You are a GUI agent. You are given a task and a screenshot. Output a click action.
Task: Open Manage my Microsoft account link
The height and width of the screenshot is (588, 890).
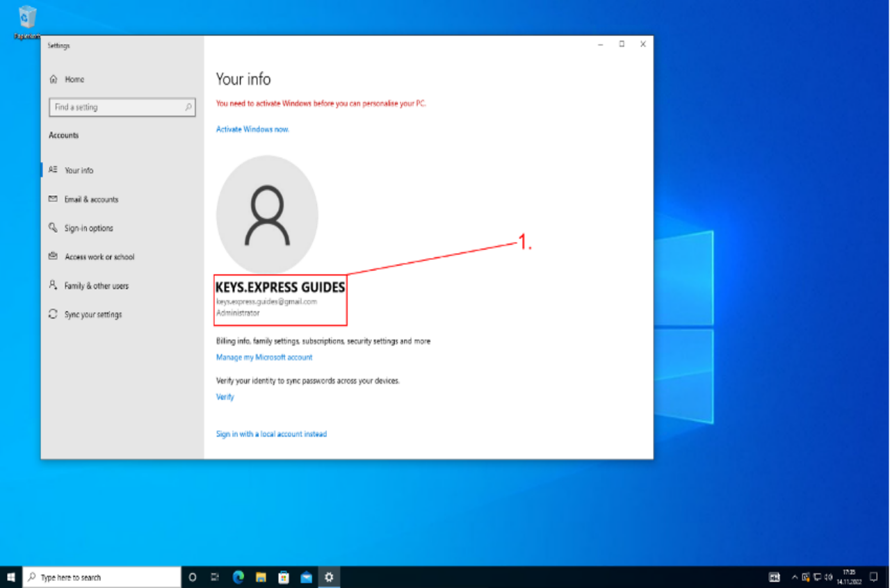[x=264, y=357]
